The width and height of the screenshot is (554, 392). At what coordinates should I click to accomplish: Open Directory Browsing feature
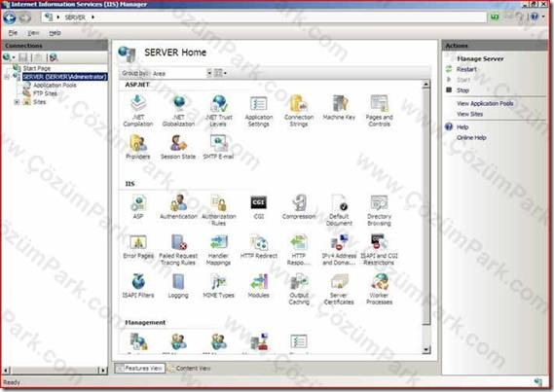379,209
